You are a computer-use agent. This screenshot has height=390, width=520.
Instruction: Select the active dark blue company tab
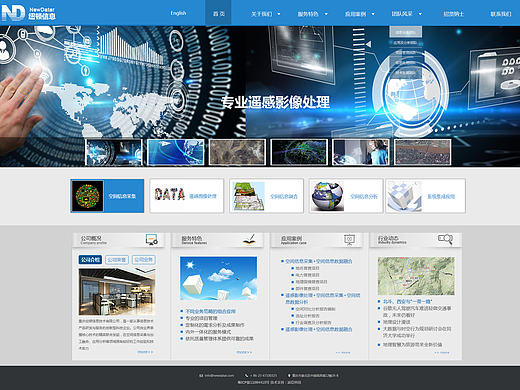tap(90, 260)
